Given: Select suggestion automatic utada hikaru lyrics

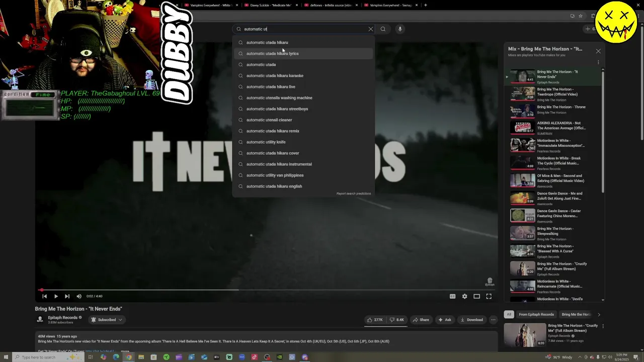Looking at the screenshot, I should point(303,54).
